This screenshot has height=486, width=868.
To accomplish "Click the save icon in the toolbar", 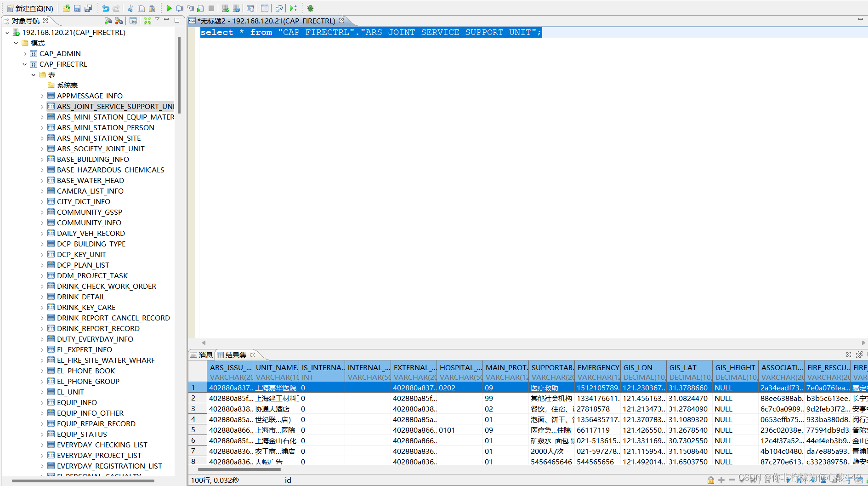I will 77,8.
